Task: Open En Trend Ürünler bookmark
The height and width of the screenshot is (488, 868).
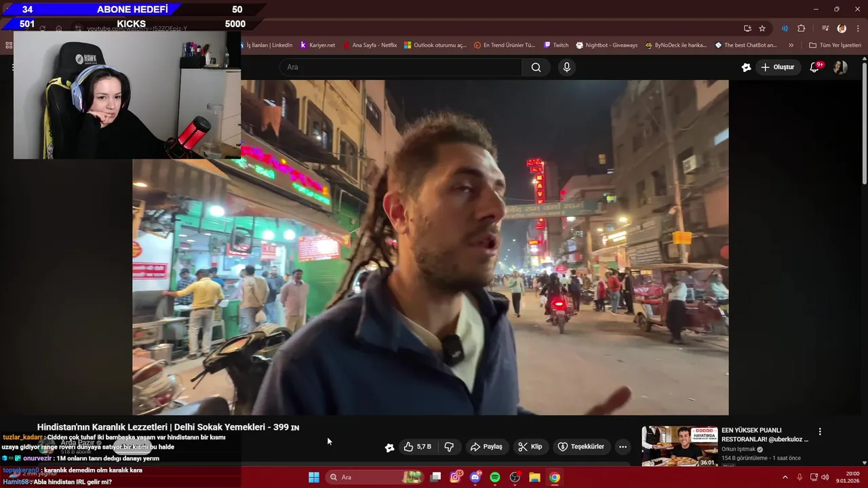Action: coord(505,45)
